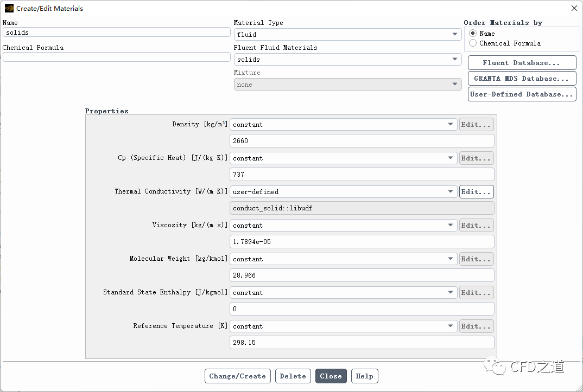Click Edit for Thermal Conductivity
Viewport: 583px width, 392px height.
point(476,191)
